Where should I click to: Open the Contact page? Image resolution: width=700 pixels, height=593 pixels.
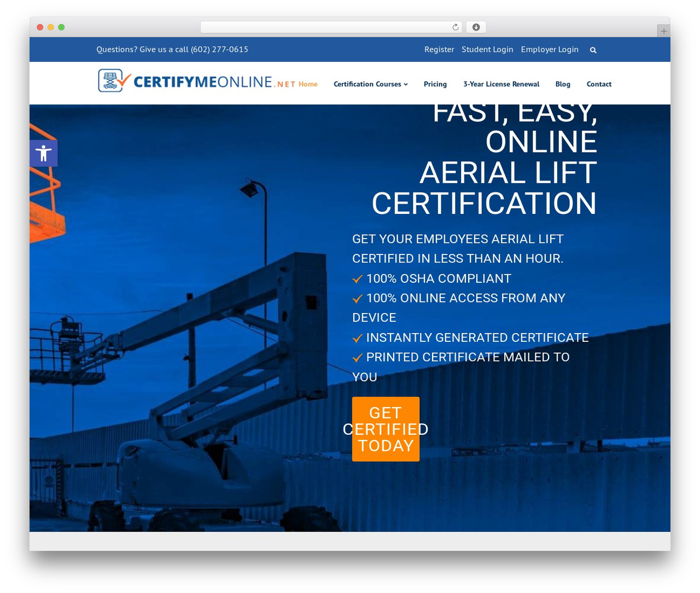599,84
